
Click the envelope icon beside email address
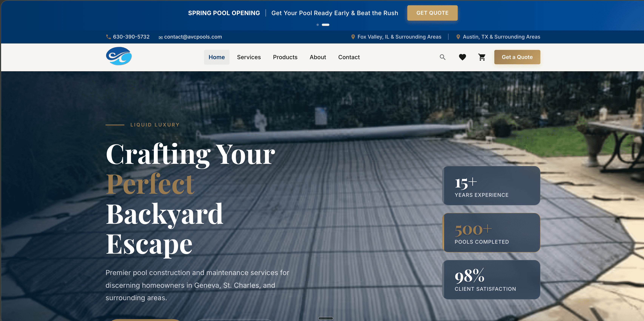[160, 37]
